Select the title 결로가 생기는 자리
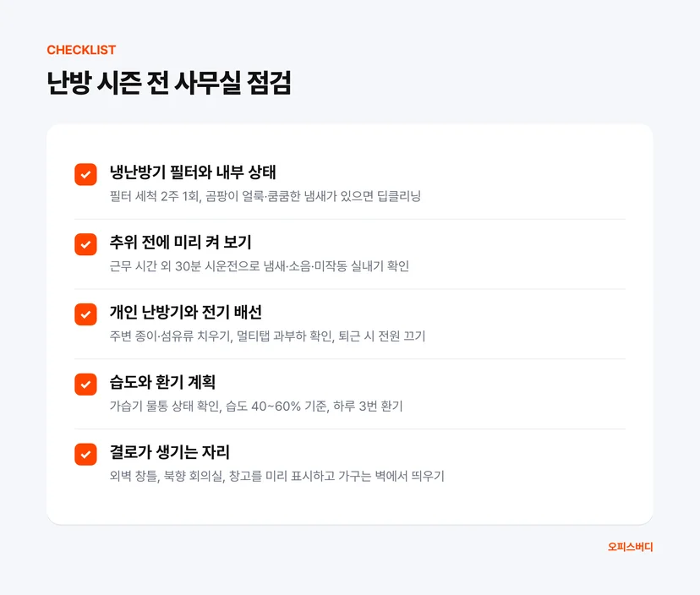Image resolution: width=700 pixels, height=595 pixels. 170,452
